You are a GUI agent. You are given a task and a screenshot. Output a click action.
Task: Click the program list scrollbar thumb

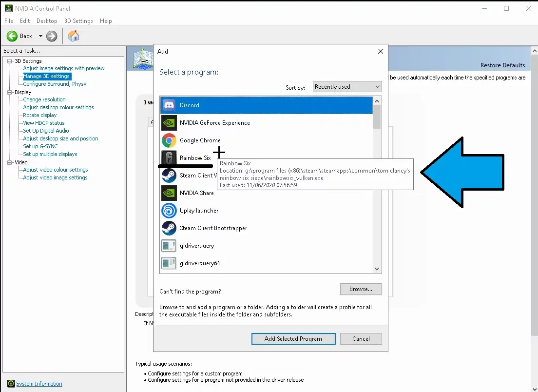pos(377,117)
